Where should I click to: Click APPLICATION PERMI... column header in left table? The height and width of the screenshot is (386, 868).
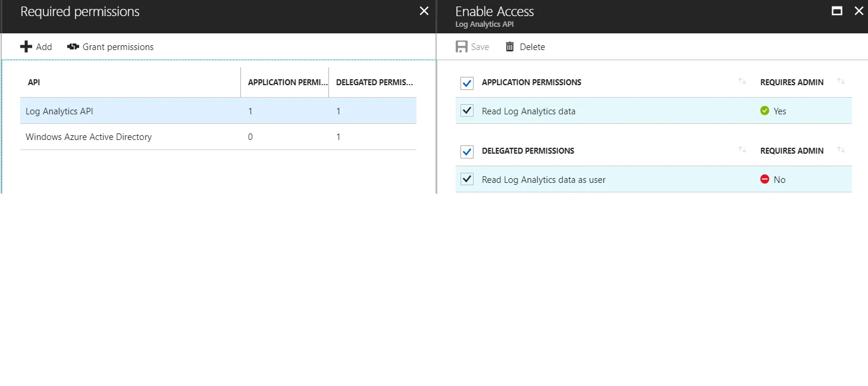click(x=287, y=82)
